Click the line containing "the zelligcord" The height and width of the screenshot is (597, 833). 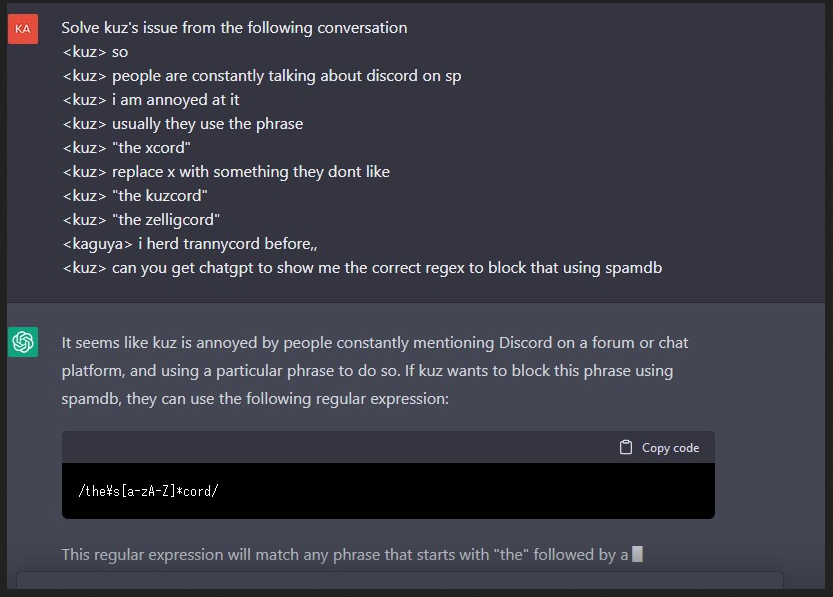(x=140, y=220)
